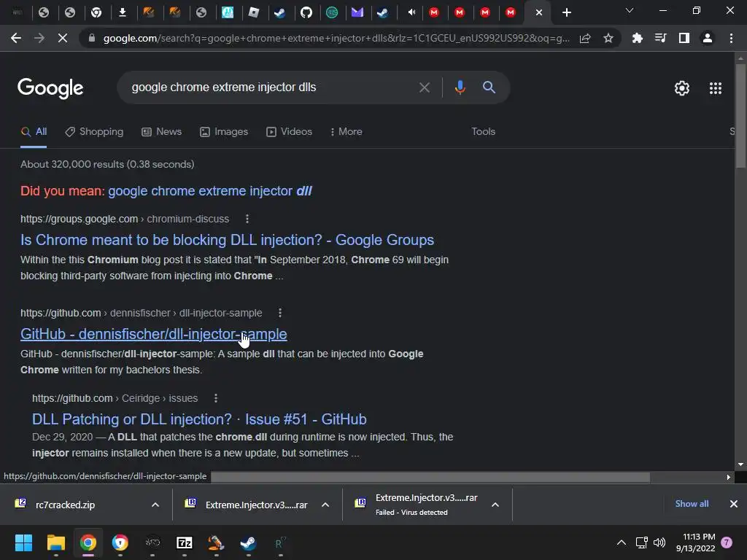Share this page from the address bar

click(585, 38)
